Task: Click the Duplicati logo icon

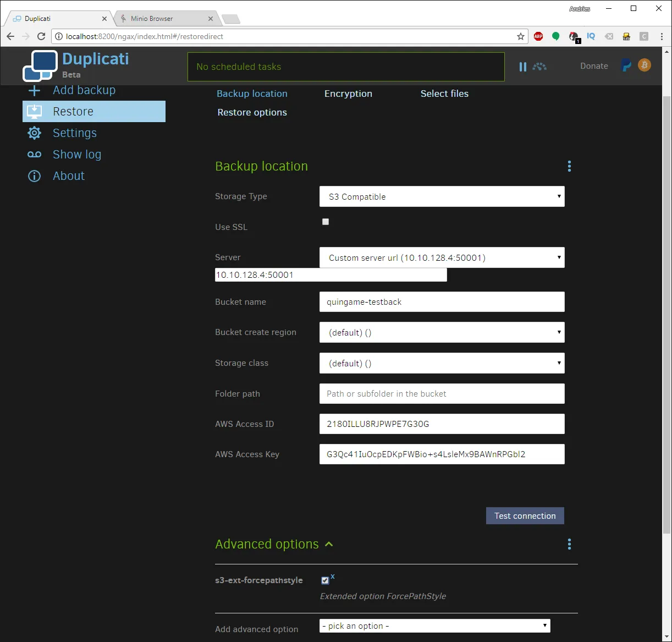Action: click(x=40, y=66)
